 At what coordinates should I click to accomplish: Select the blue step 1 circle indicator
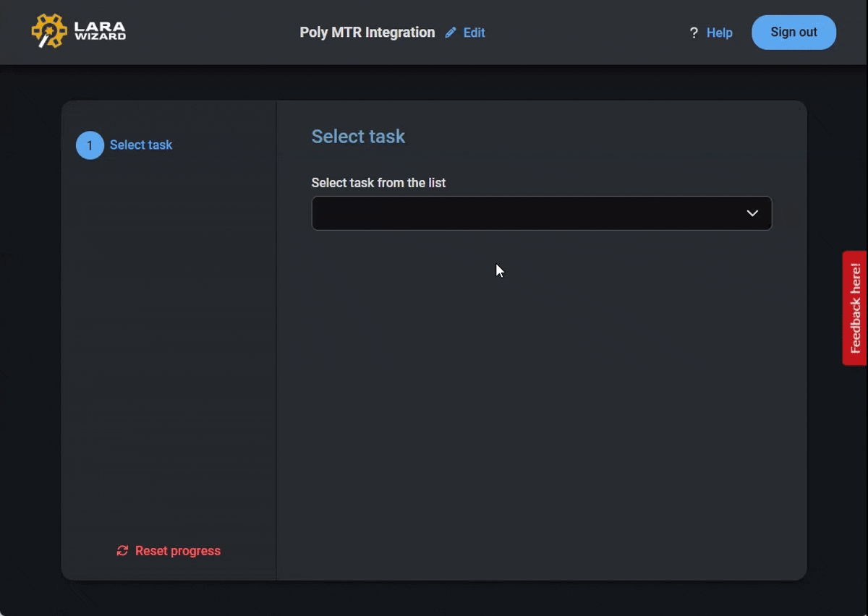pos(89,145)
